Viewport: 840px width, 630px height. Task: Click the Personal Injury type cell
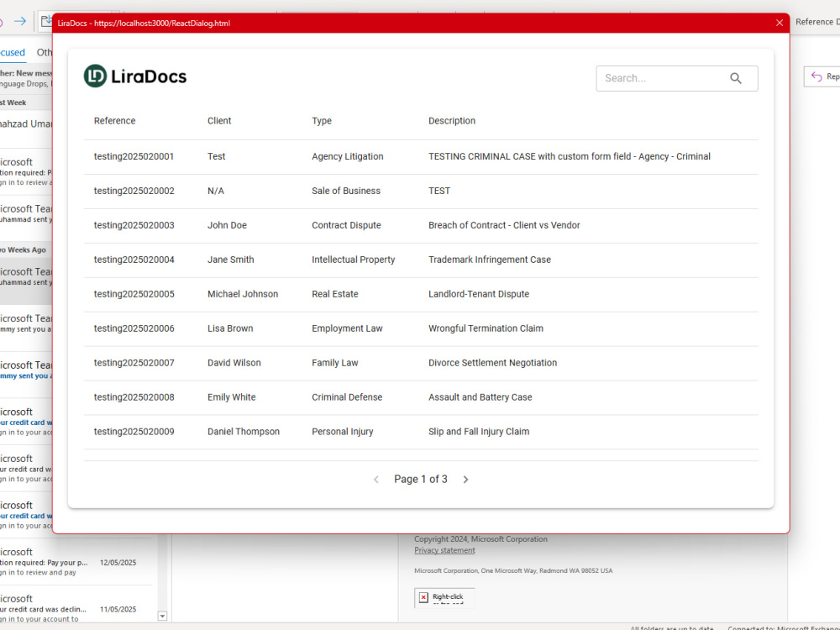(343, 431)
